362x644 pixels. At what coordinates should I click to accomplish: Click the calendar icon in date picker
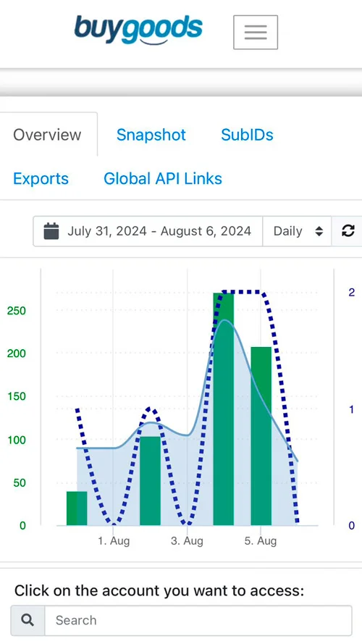[51, 231]
